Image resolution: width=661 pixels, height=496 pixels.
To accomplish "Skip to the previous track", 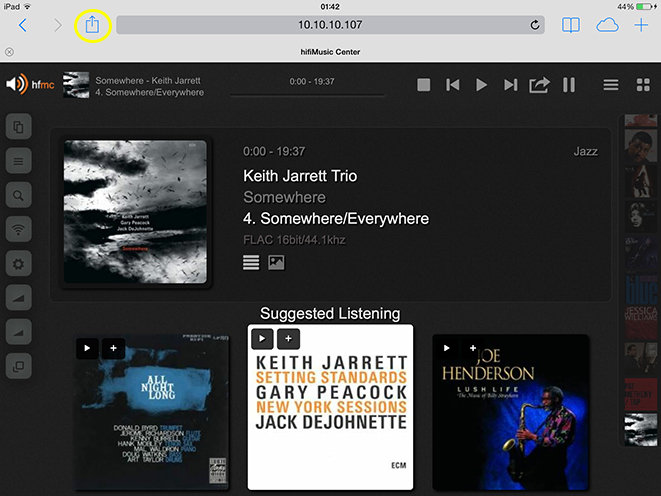I will pos(453,85).
